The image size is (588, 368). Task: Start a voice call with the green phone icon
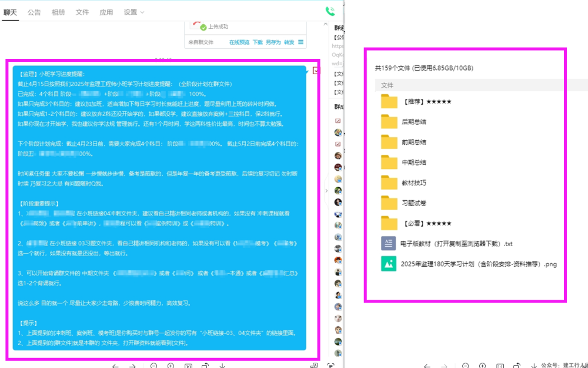click(x=330, y=11)
